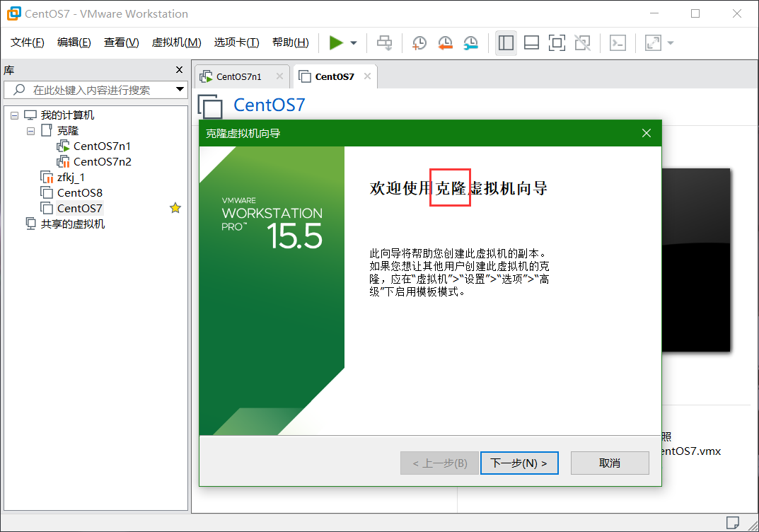The width and height of the screenshot is (759, 532).
Task: Select the 克隆 folder in tree
Action: (68, 131)
